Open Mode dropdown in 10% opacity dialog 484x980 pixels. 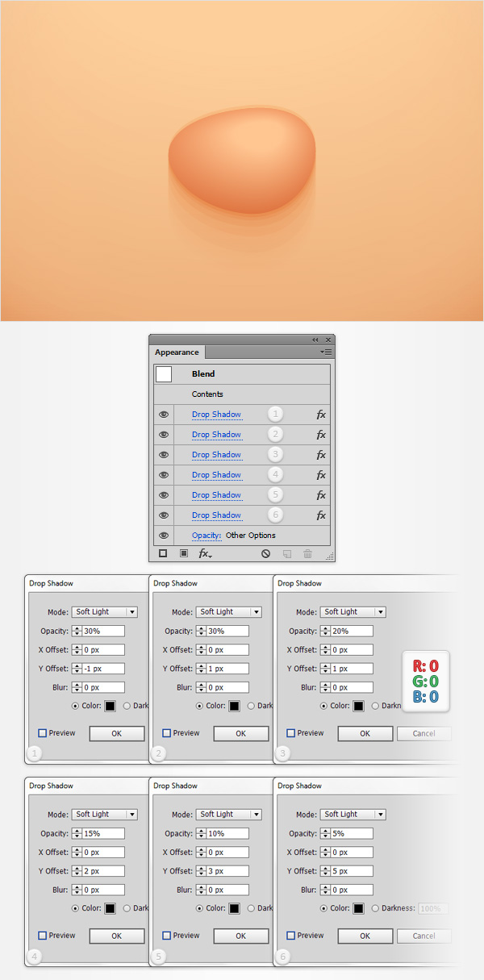229,815
